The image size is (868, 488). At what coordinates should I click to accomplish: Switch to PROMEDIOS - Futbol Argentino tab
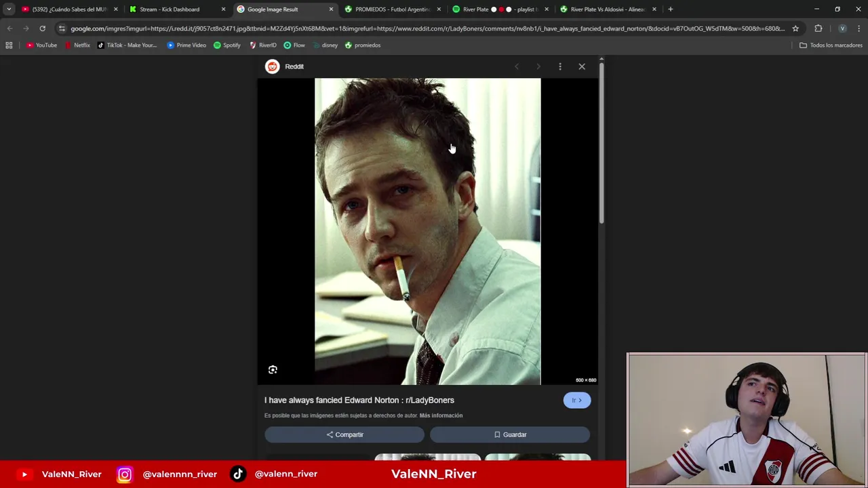click(x=392, y=9)
